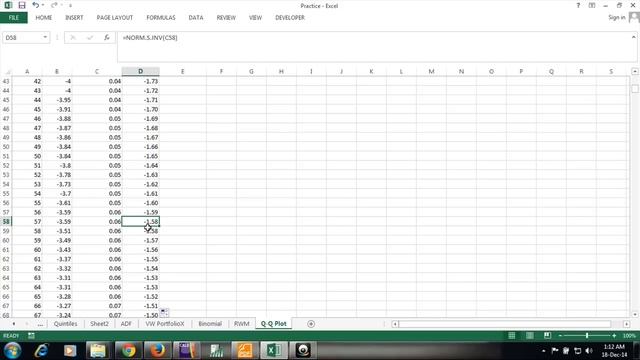Open the PAGE LAYOUT ribbon tab
640x360 pixels.
click(115, 18)
